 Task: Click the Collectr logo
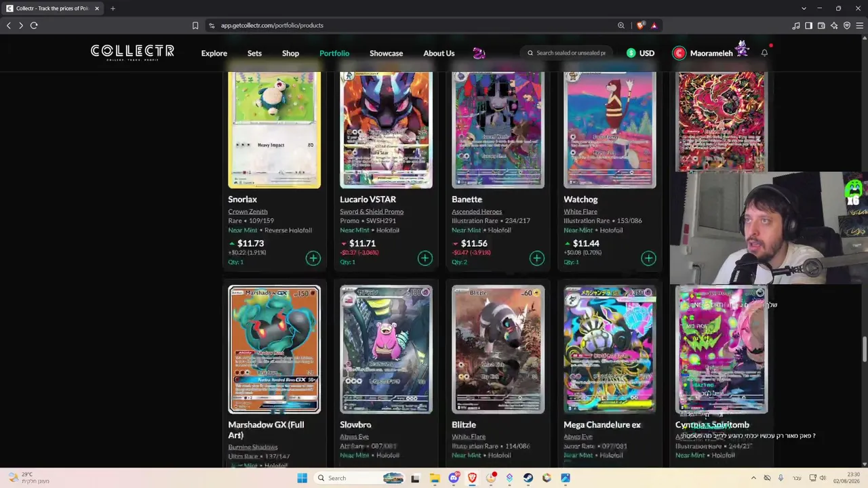tap(133, 53)
